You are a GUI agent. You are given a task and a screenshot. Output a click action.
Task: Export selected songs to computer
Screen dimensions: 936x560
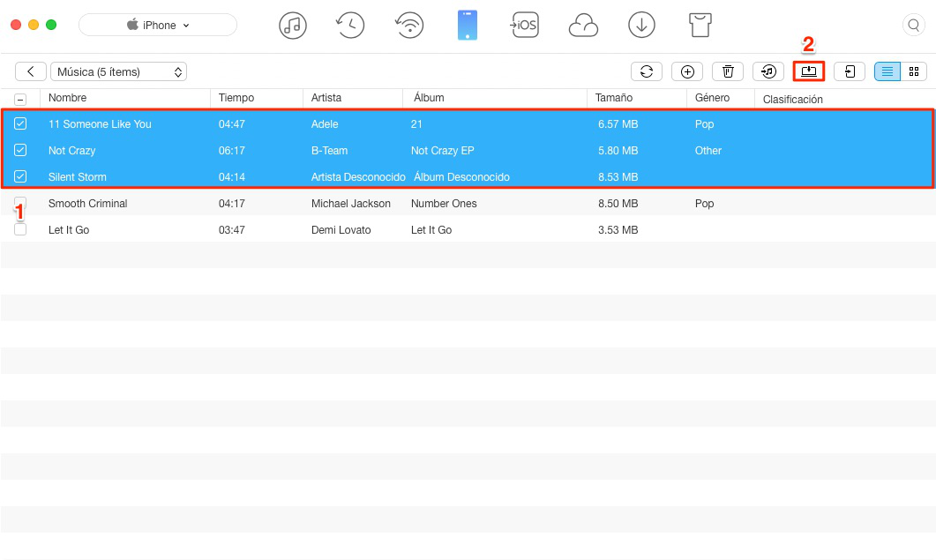click(x=809, y=71)
